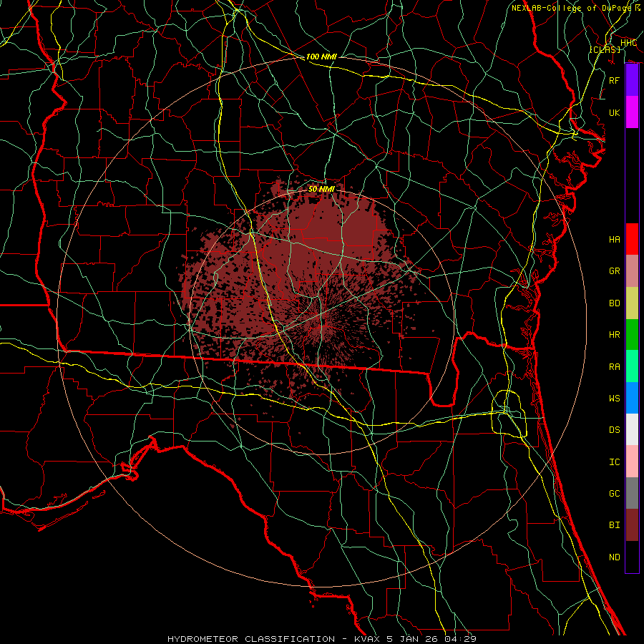The width and height of the screenshot is (644, 644).
Task: Click the UK legend label
Action: (615, 112)
